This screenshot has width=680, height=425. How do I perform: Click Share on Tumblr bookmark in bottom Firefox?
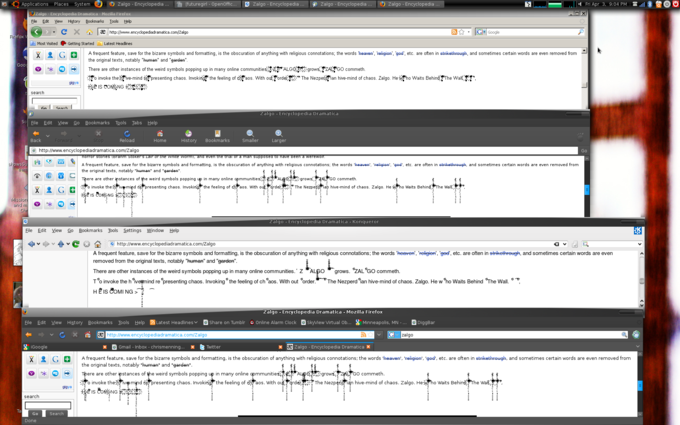pos(224,323)
